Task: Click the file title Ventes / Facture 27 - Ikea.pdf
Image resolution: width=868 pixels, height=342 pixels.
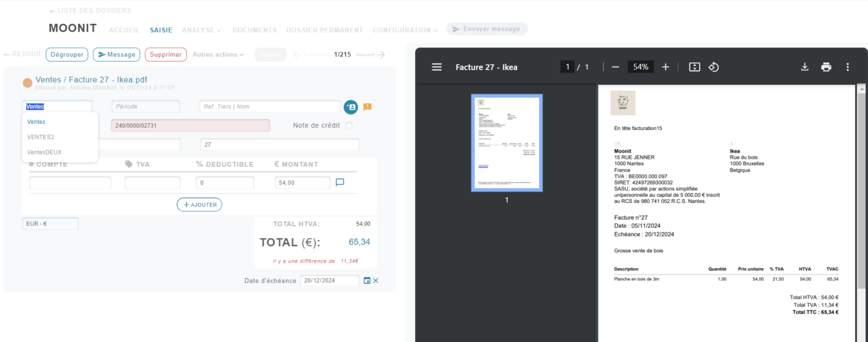Action: pos(91,79)
